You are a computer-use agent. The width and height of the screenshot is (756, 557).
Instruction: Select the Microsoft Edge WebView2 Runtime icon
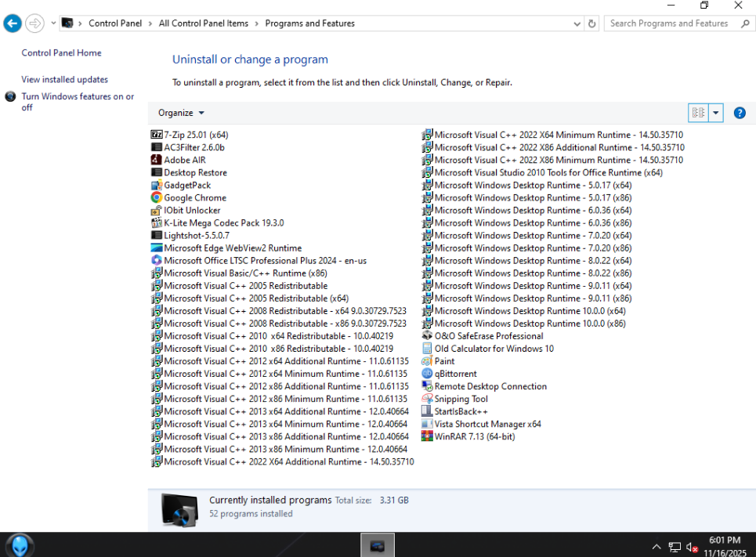tap(156, 248)
